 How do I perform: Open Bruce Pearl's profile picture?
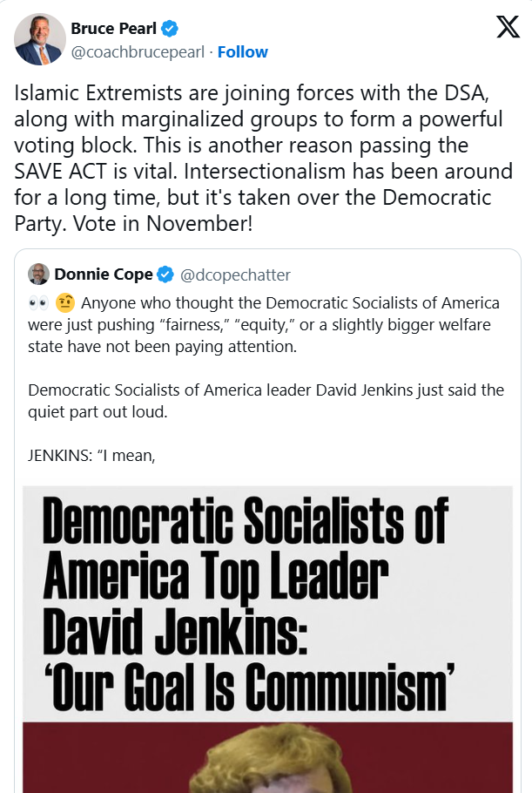click(x=40, y=39)
